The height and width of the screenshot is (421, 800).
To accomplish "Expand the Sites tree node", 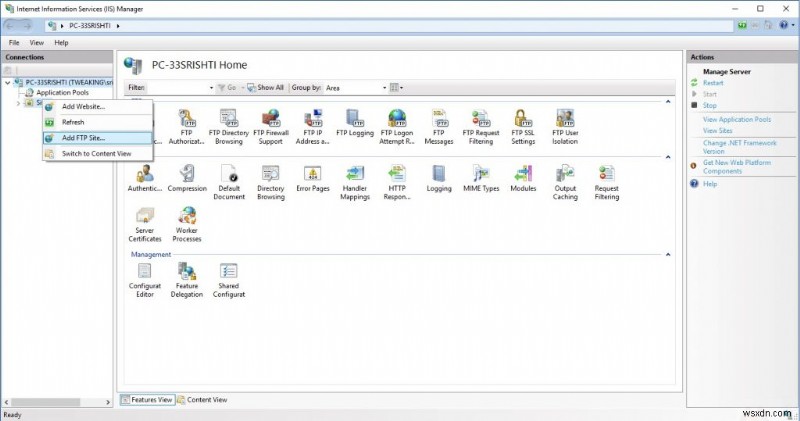I will [x=18, y=103].
